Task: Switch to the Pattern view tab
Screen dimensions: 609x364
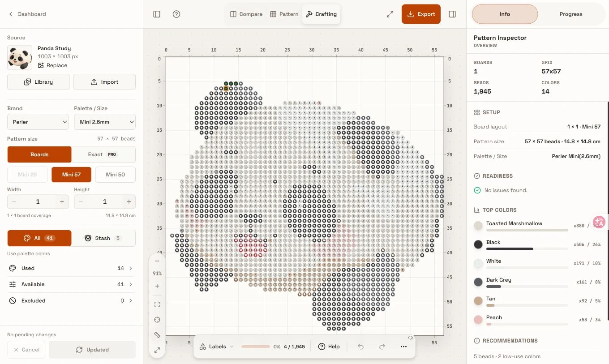Action: pyautogui.click(x=284, y=14)
